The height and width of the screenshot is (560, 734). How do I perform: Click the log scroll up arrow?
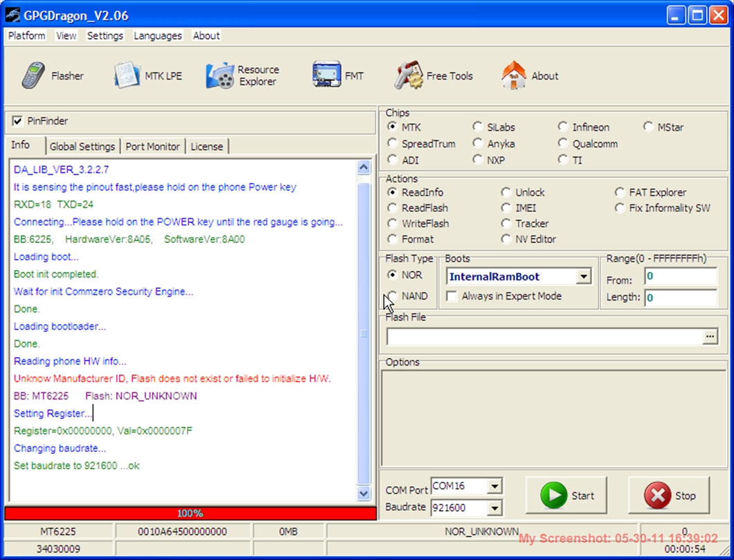(364, 168)
